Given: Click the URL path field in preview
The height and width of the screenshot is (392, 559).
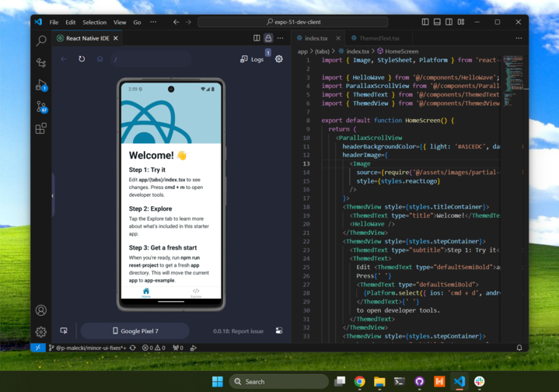Looking at the screenshot, I should 151,59.
